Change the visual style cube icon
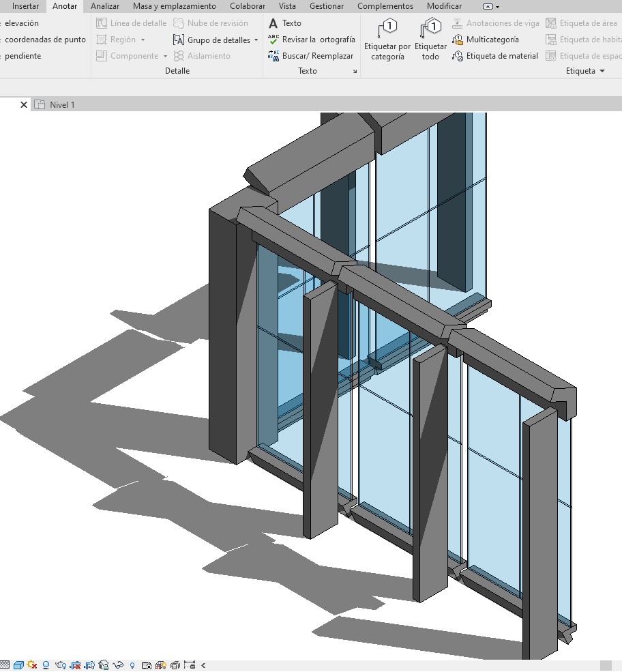Viewport: 622px width, 672px height. tap(18, 665)
